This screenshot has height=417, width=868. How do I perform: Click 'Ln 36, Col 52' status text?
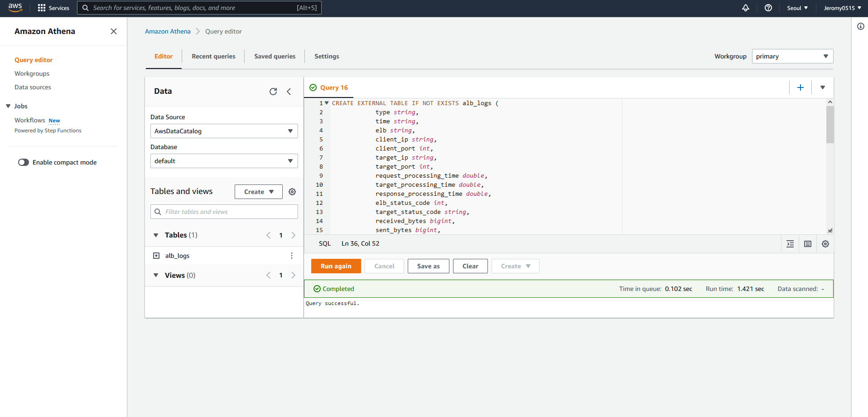tap(361, 243)
